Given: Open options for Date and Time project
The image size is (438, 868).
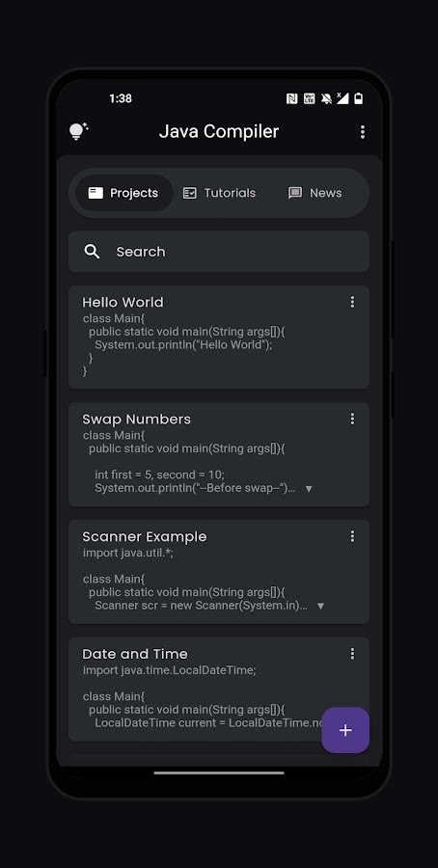Looking at the screenshot, I should point(352,654).
